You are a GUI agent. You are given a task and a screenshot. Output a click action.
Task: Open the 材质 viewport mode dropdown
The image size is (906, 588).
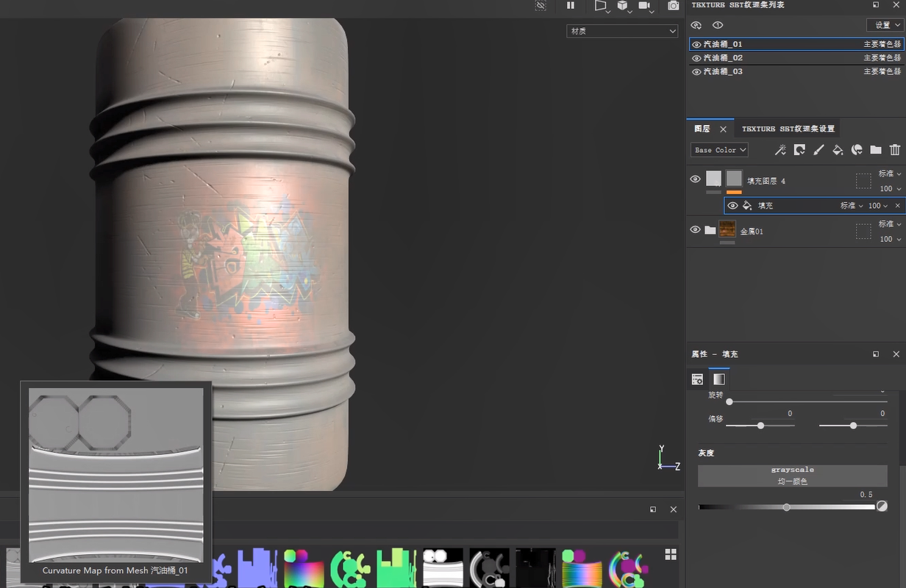tap(621, 31)
